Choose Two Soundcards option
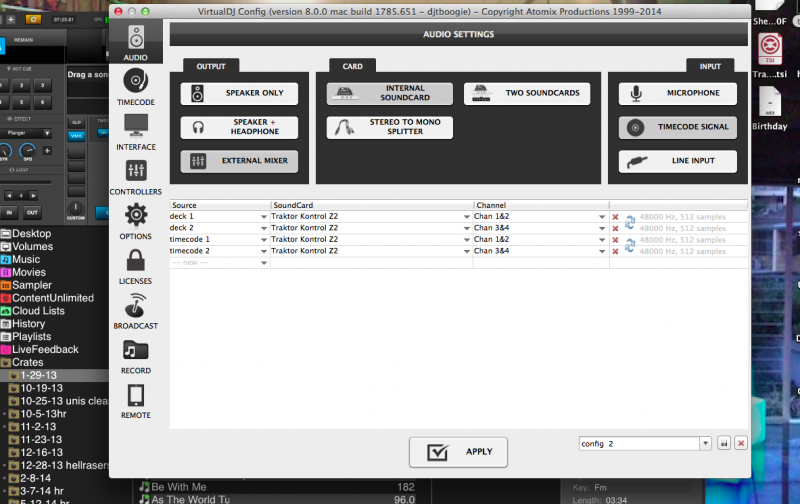The width and height of the screenshot is (800, 504). coord(527,93)
